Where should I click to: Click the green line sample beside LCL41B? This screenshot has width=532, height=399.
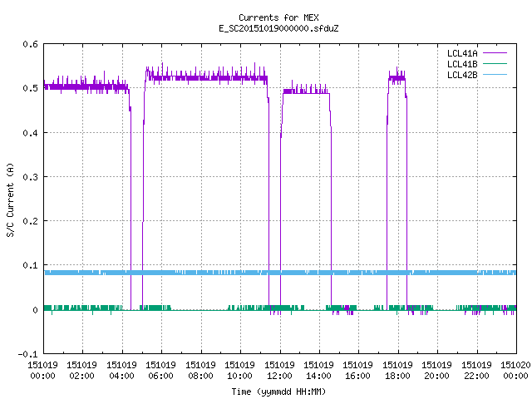(x=495, y=64)
